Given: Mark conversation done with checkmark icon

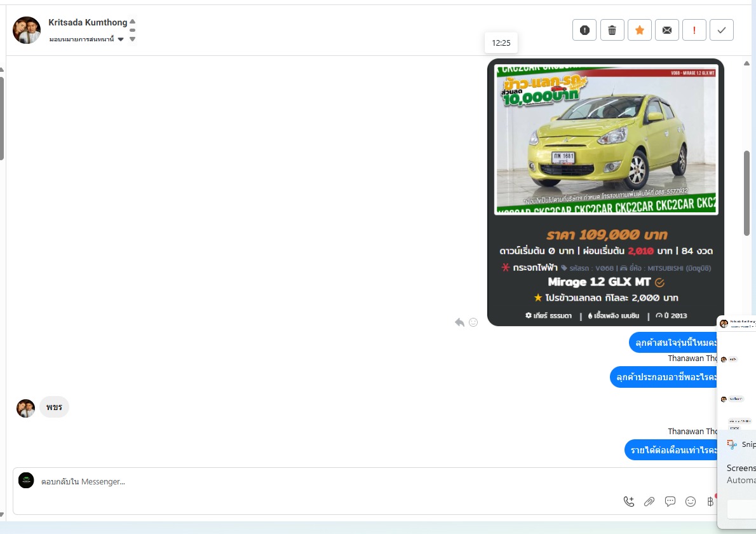Looking at the screenshot, I should tap(722, 30).
